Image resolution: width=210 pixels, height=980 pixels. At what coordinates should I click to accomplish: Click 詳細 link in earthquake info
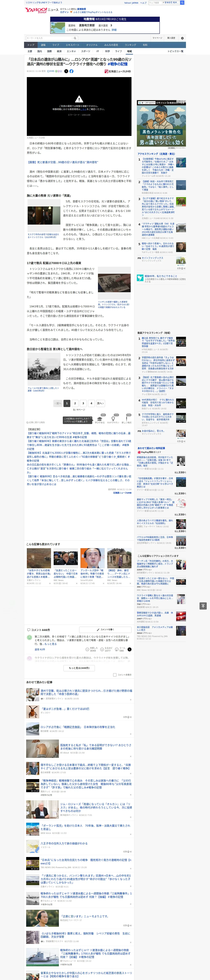pyautogui.click(x=114, y=30)
